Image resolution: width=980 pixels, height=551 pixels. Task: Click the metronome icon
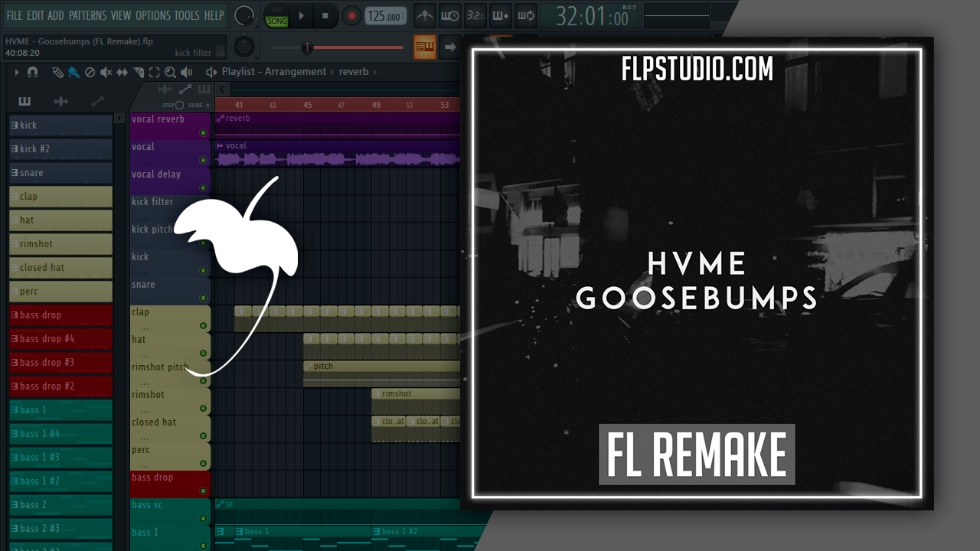coord(424,15)
